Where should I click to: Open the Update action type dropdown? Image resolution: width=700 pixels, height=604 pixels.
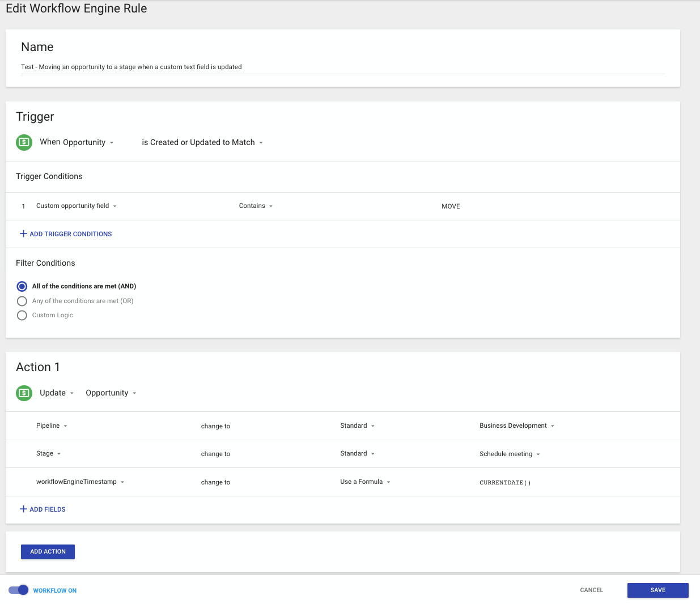[57, 393]
